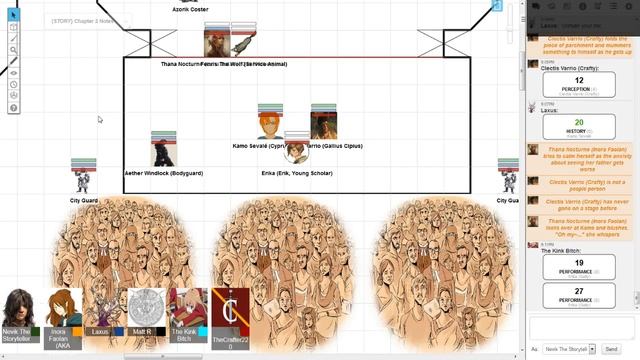Viewport: 640px width, 360px height.
Task: Click the sidebar collapse handle icon
Action: pyautogui.click(x=523, y=19)
